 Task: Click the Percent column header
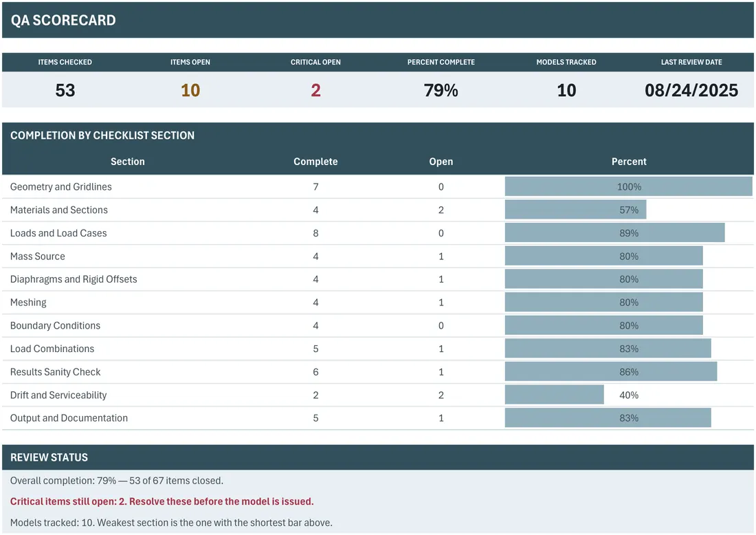coord(629,162)
